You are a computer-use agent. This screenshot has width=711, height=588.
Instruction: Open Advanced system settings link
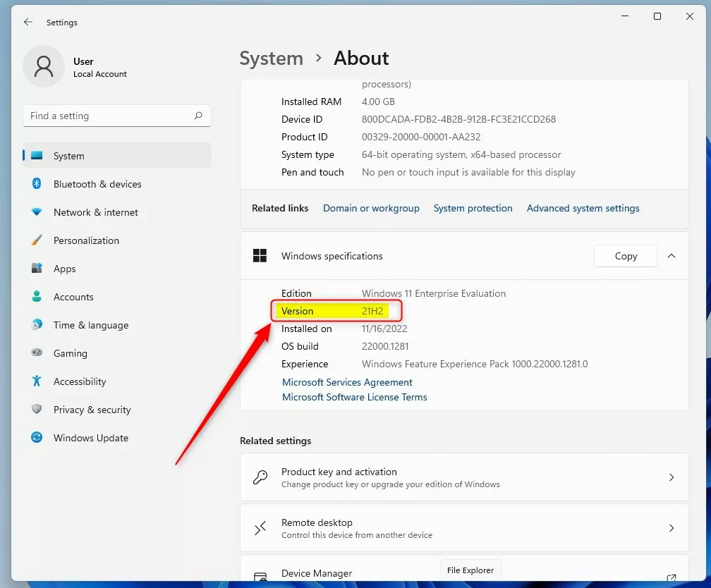(583, 208)
